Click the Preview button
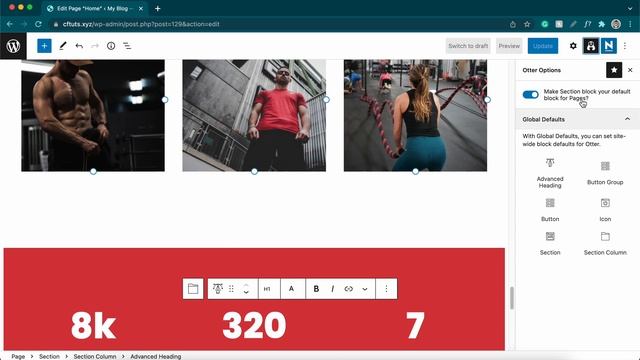This screenshot has height=360, width=640. coord(509,46)
